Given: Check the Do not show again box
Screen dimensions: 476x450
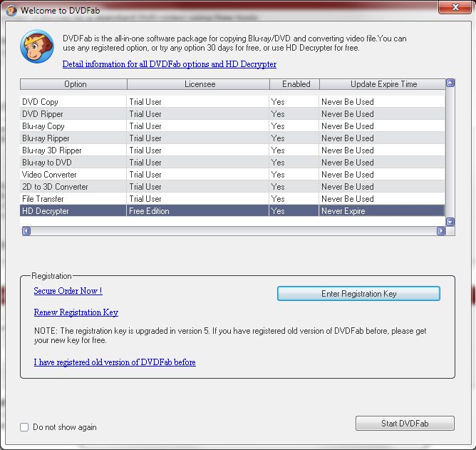Looking at the screenshot, I should click(24, 427).
